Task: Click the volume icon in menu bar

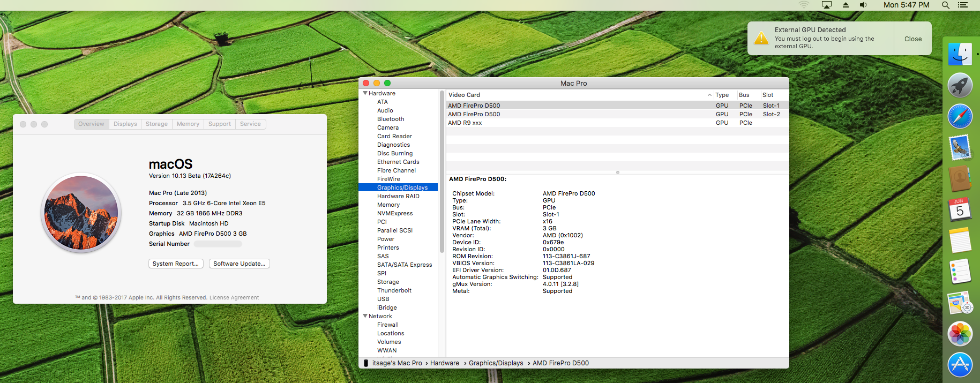Action: point(863,5)
